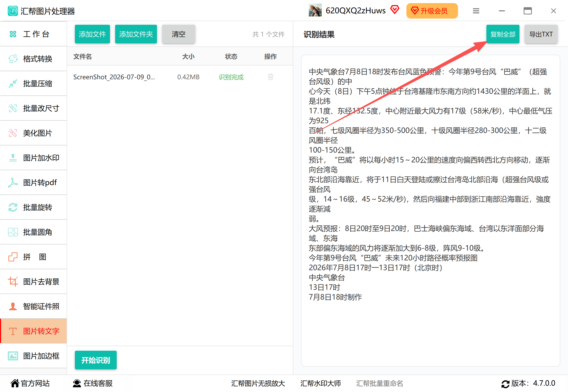Click the 添加文件 button

(92, 34)
